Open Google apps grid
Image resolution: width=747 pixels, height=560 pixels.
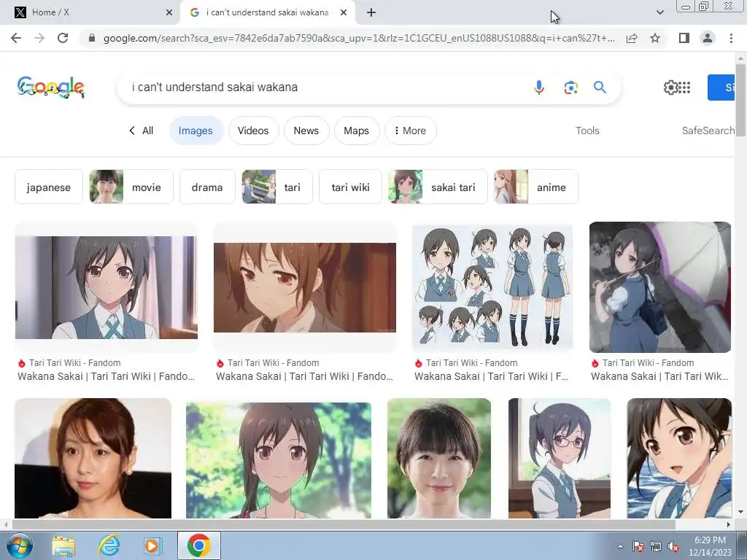click(x=684, y=87)
